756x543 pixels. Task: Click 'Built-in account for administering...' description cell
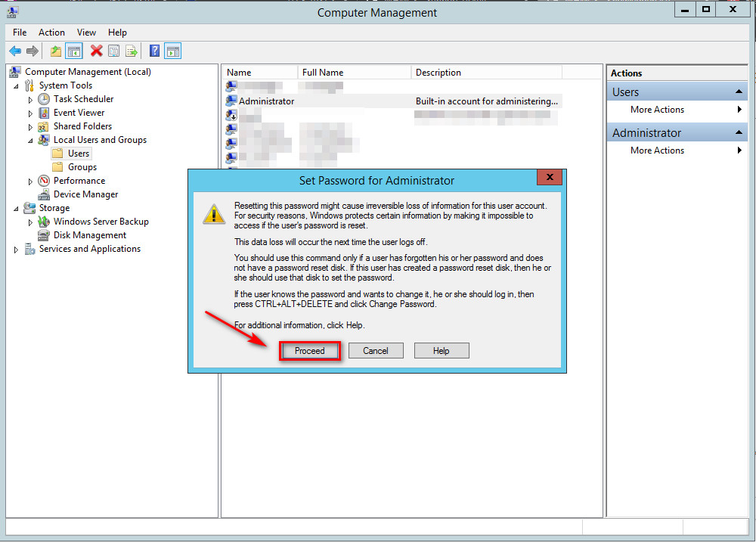point(486,101)
